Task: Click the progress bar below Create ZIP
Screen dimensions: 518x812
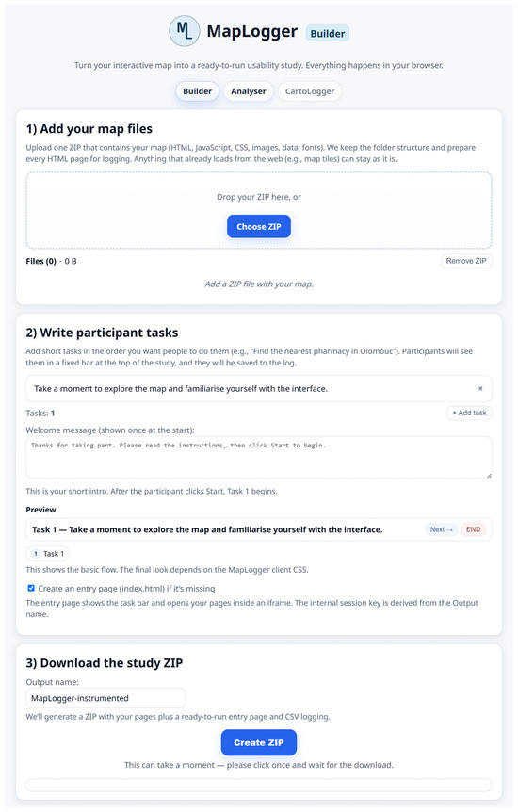Action: (259, 785)
